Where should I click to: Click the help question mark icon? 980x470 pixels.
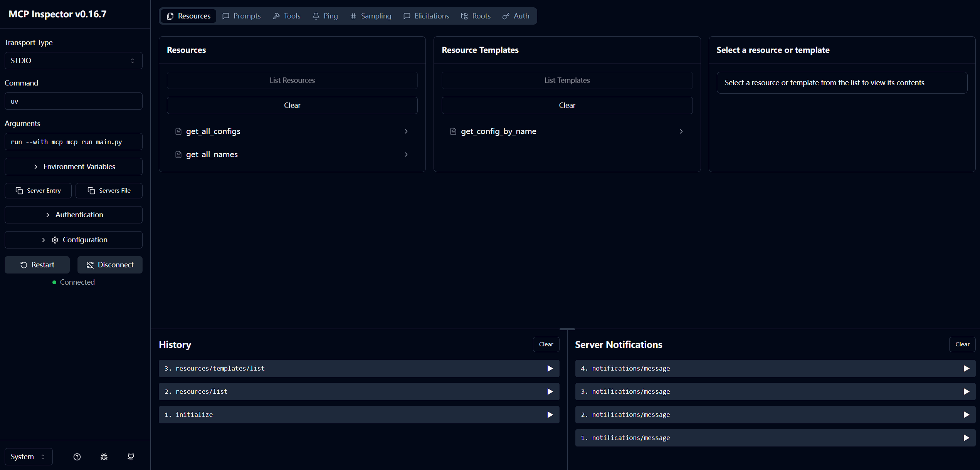pyautogui.click(x=77, y=457)
